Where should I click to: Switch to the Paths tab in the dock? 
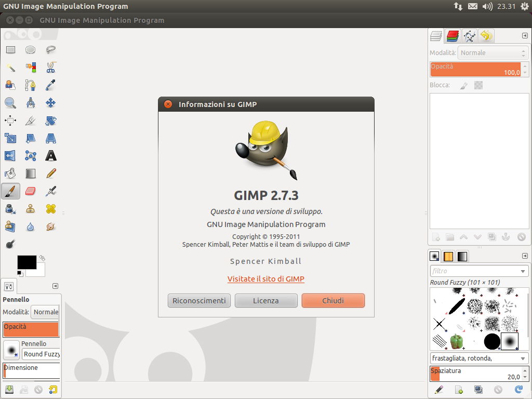470,36
